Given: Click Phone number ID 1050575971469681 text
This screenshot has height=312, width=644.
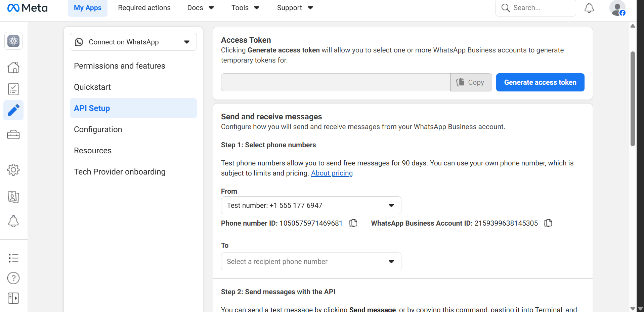Looking at the screenshot, I should pos(282,223).
